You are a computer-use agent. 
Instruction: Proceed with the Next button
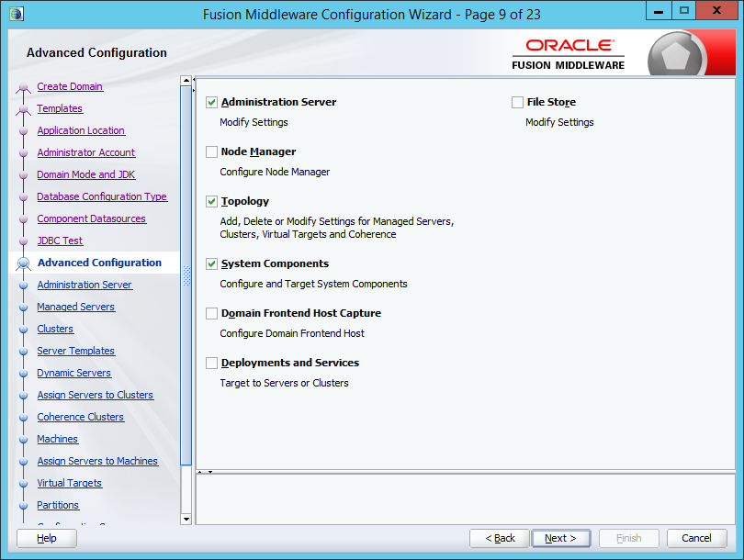[561, 538]
